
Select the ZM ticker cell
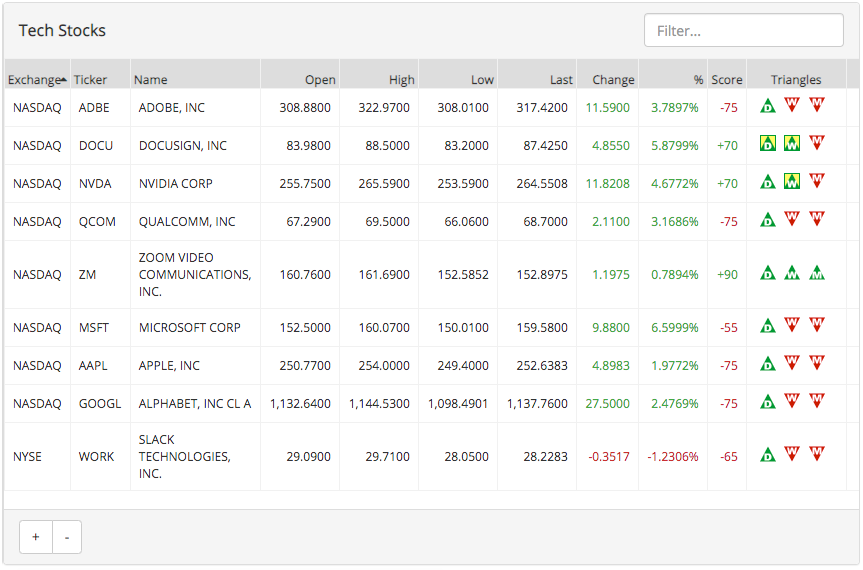click(100, 275)
